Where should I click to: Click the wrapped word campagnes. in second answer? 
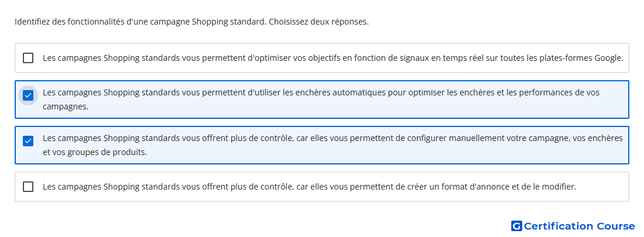(x=66, y=107)
